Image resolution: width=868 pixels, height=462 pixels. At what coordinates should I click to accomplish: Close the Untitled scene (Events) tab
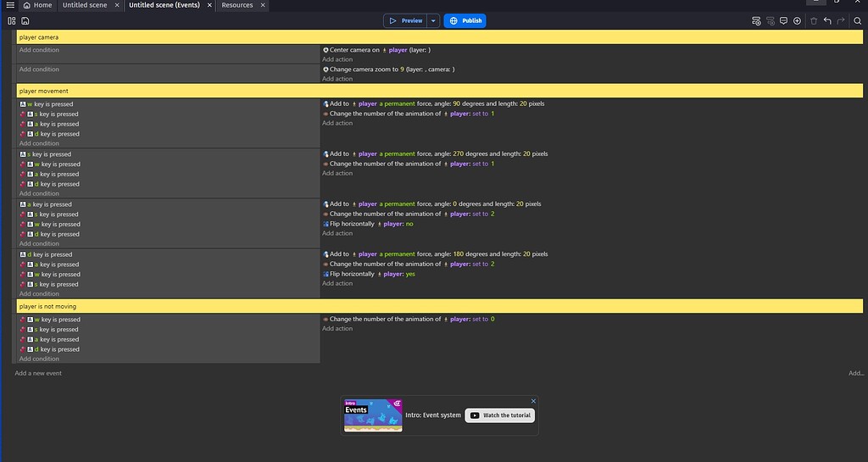(x=209, y=5)
